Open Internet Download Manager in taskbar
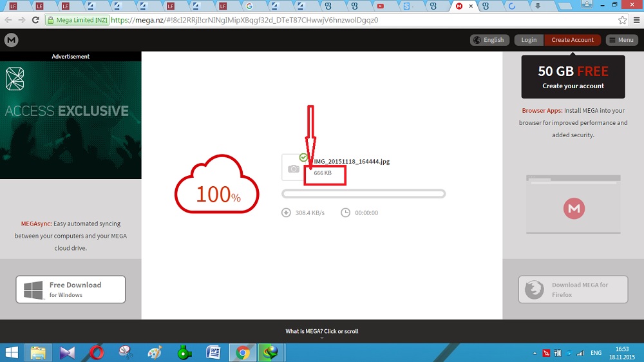This screenshot has height=362, width=644. coord(270,352)
